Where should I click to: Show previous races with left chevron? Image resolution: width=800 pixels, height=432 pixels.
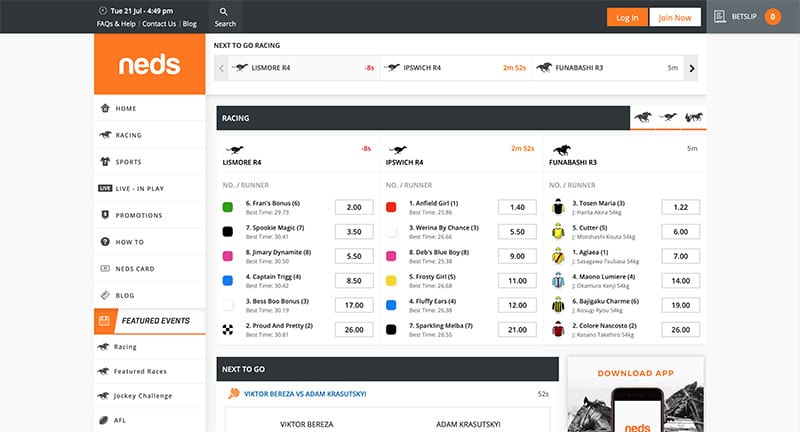(221, 68)
